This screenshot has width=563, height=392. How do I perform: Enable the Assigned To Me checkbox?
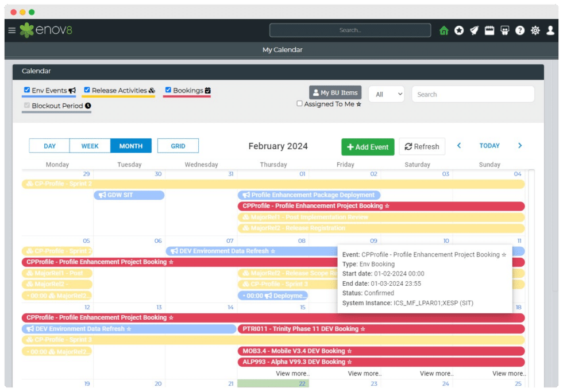click(x=299, y=103)
